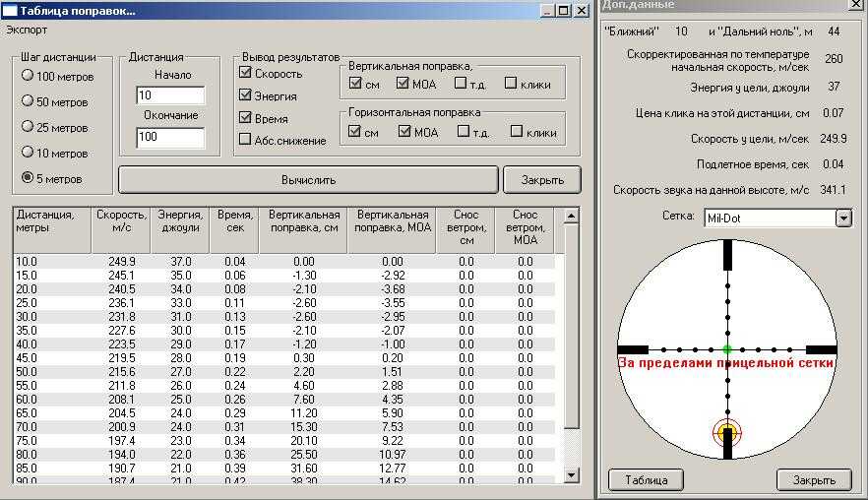
Task: Toggle horizontal correction MOA checkbox
Action: [404, 132]
